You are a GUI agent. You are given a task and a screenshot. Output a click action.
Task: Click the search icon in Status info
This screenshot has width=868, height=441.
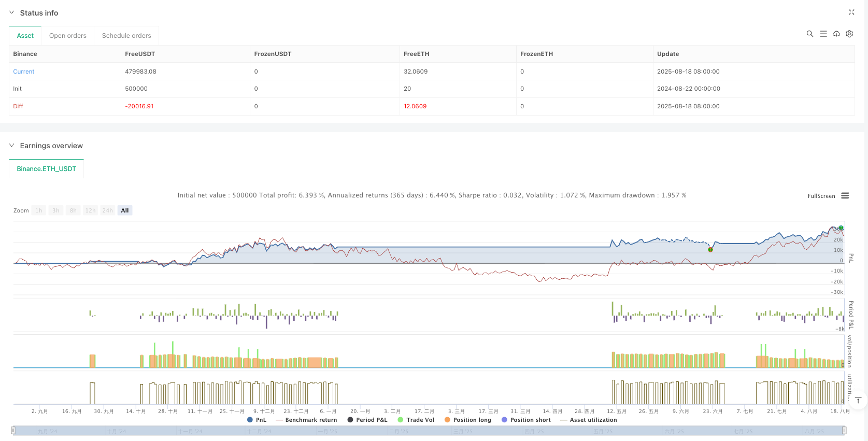[x=809, y=34]
